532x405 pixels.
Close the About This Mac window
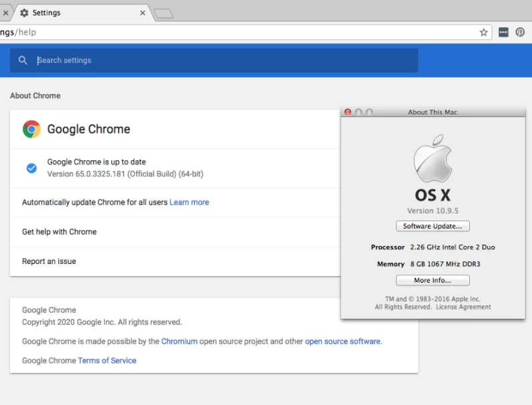coord(348,112)
